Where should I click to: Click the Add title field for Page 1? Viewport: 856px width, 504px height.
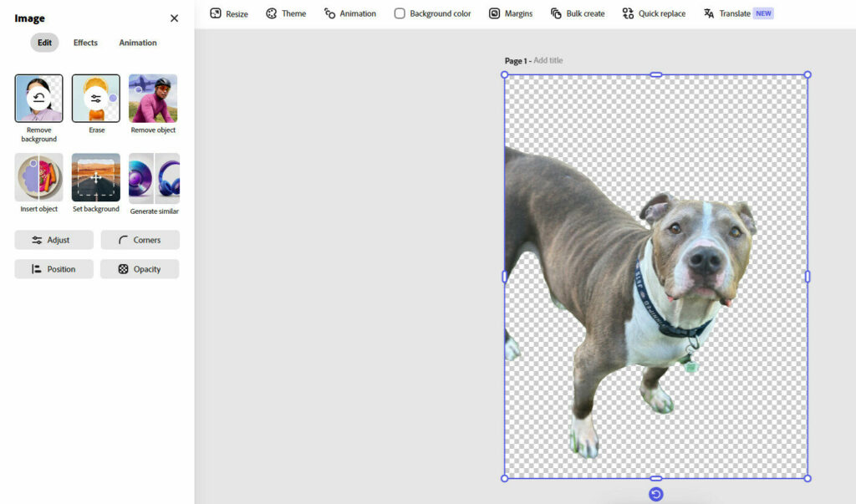[548, 61]
